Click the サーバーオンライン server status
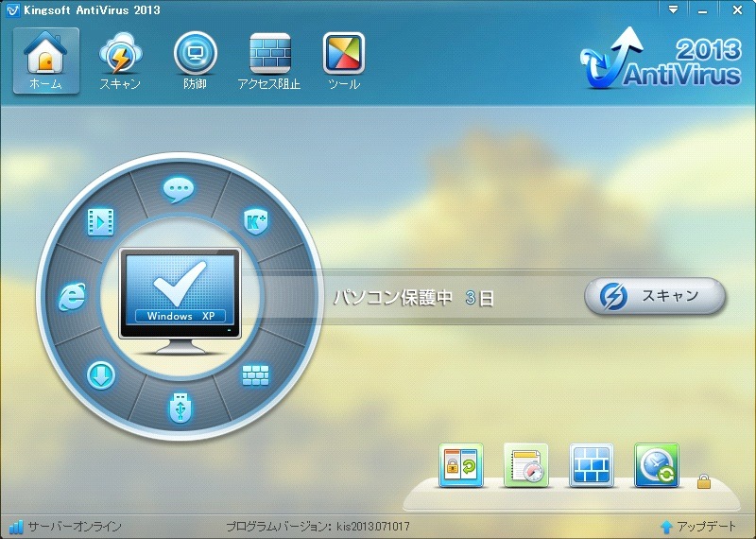756x539 pixels. [65, 527]
